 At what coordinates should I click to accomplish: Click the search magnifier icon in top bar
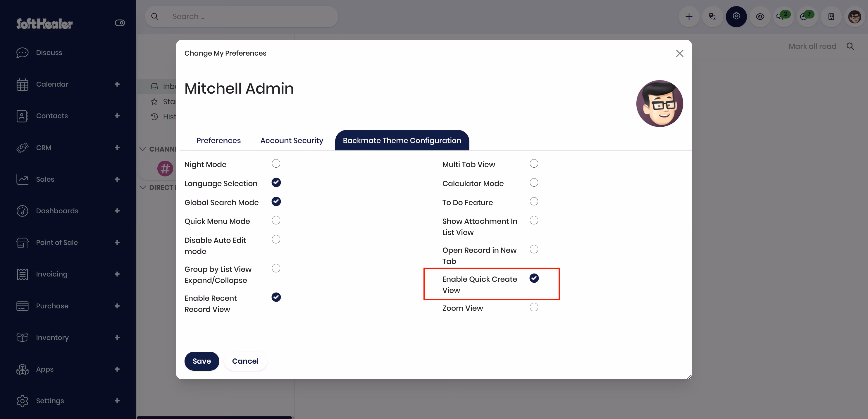[155, 16]
